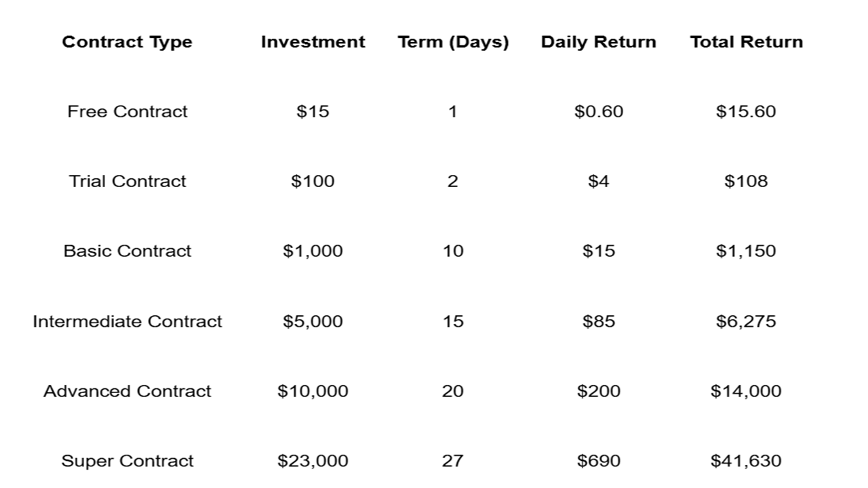Click the $0.60 daily return cell
The width and height of the screenshot is (868, 488).
[598, 112]
